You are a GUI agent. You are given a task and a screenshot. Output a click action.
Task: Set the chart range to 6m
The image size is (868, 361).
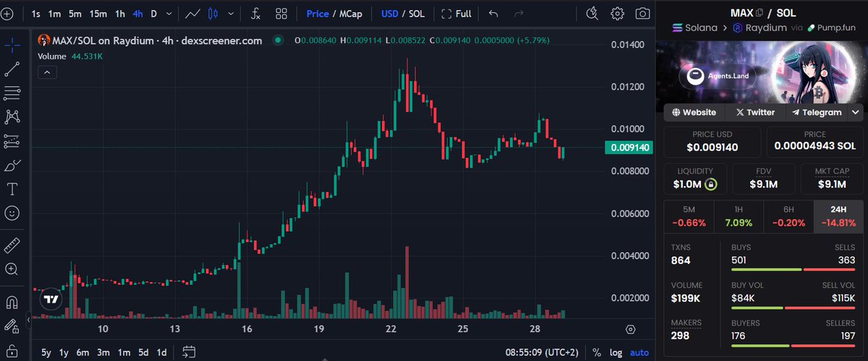pyautogui.click(x=82, y=352)
